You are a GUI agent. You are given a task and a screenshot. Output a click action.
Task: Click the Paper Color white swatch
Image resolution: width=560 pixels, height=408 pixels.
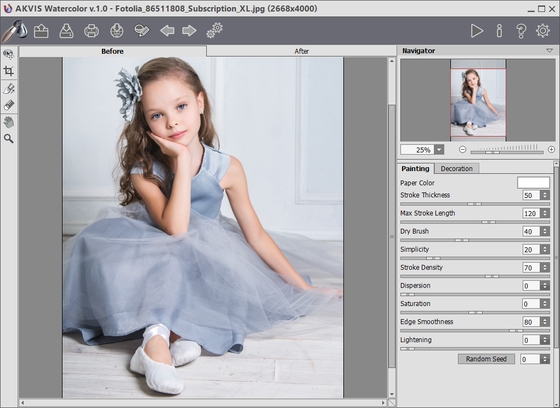coord(533,183)
